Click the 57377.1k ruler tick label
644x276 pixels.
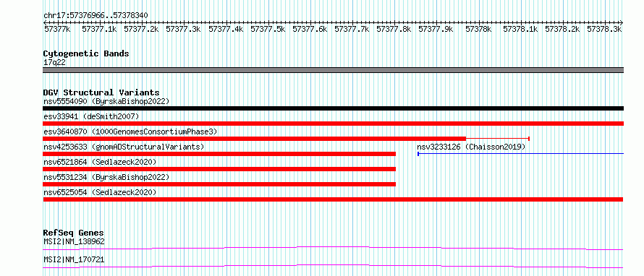[x=99, y=29]
